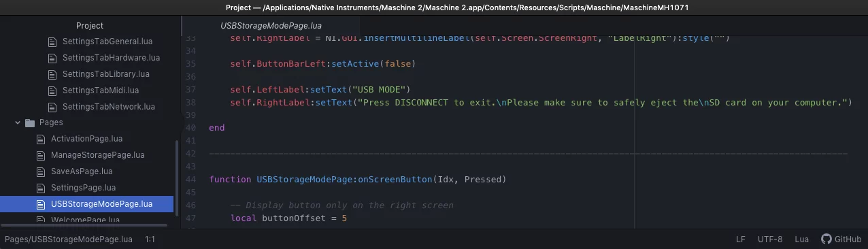Open ManageStoragePage.lua
Viewport: 868px width, 249px height.
point(97,155)
